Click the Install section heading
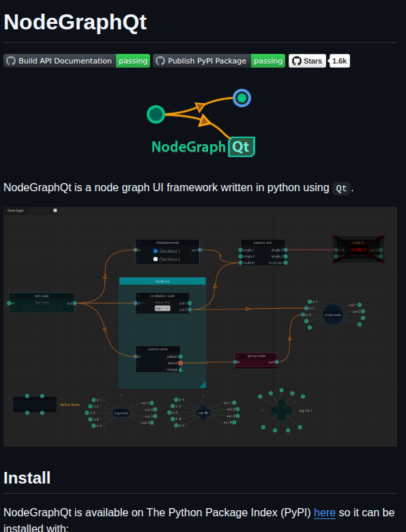The height and width of the screenshot is (532, 406). point(27,478)
